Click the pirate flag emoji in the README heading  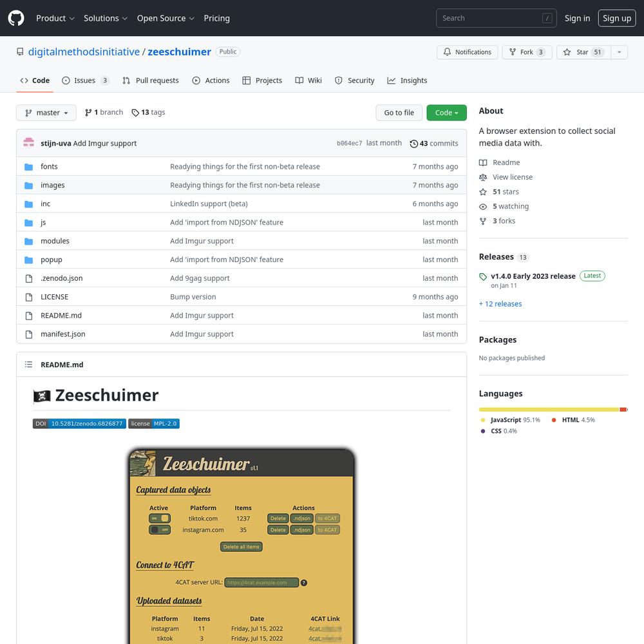tap(41, 396)
